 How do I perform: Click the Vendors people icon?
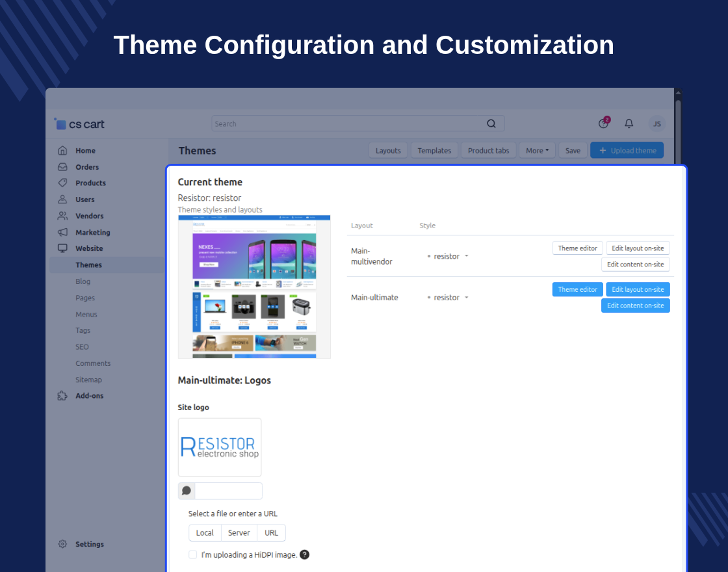pos(62,216)
